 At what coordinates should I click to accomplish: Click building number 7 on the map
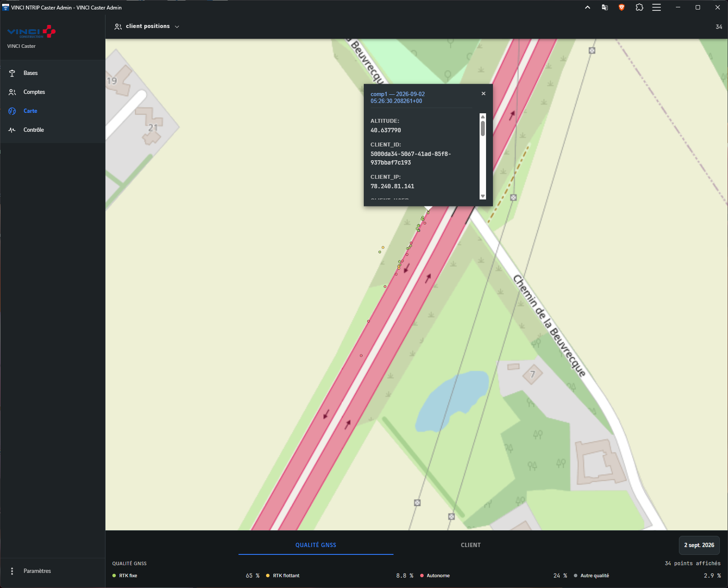[x=533, y=374]
